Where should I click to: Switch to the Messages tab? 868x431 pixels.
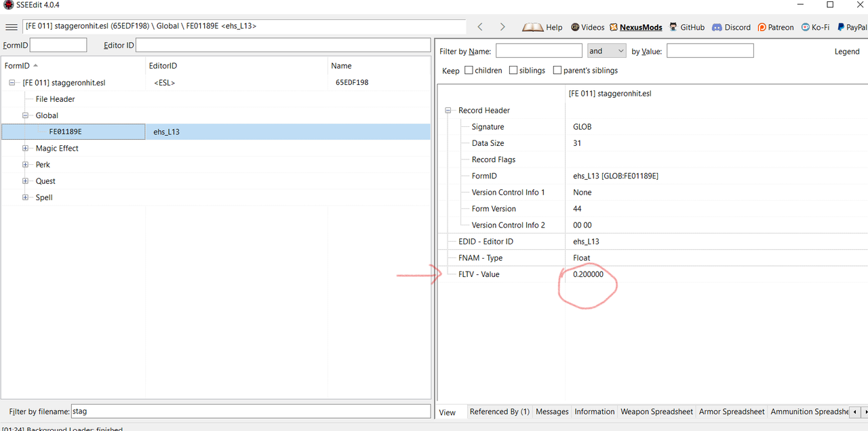click(x=552, y=412)
